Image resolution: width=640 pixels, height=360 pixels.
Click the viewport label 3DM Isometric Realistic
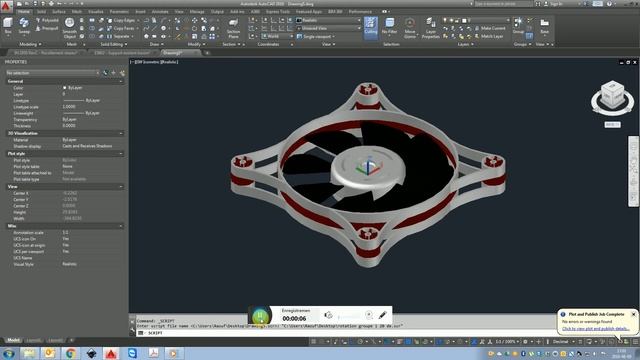click(x=154, y=62)
